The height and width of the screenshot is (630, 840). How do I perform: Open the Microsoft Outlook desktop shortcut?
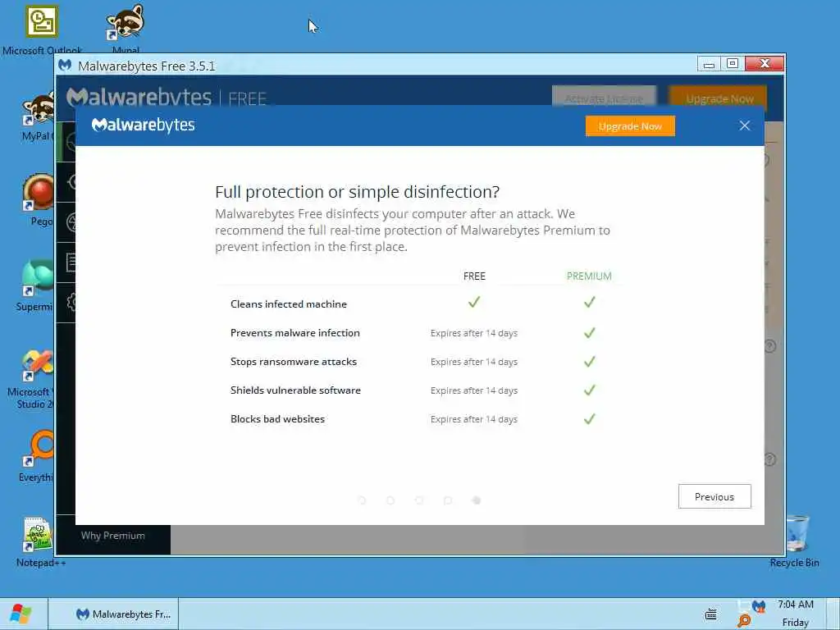pyautogui.click(x=42, y=22)
